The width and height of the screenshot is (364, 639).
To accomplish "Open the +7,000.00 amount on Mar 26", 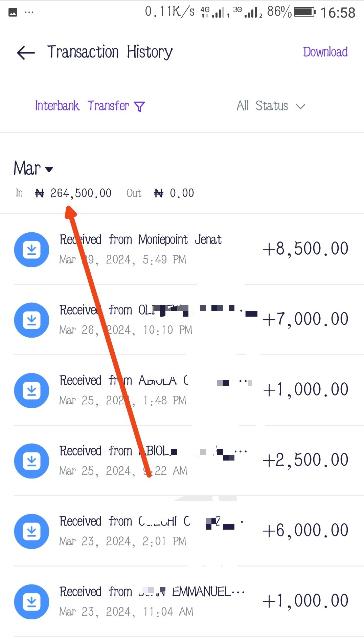I will (x=305, y=319).
